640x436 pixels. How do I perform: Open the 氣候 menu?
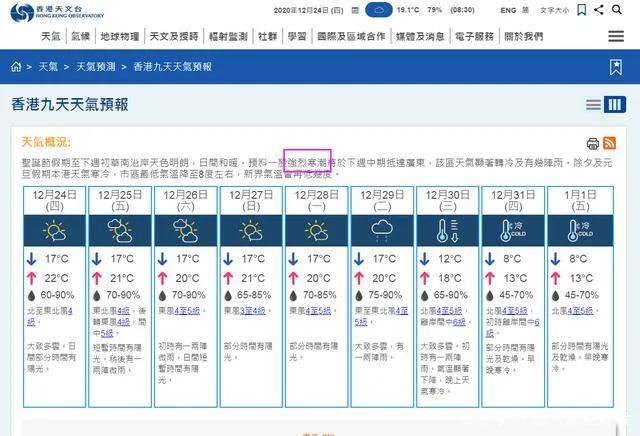point(80,36)
